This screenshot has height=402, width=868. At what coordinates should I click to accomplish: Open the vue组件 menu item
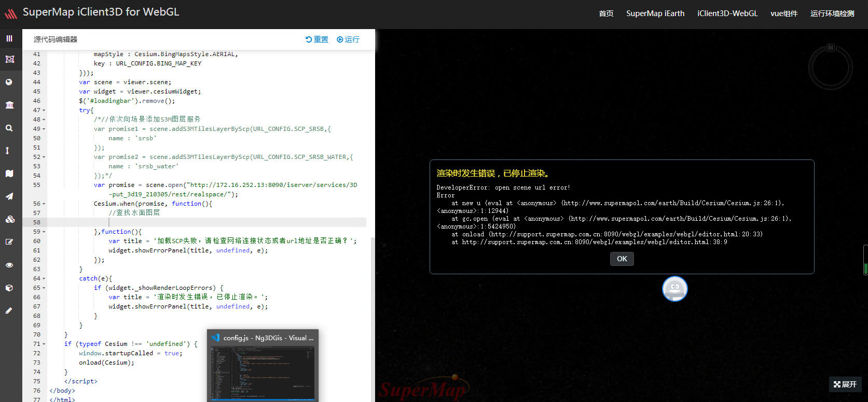784,14
